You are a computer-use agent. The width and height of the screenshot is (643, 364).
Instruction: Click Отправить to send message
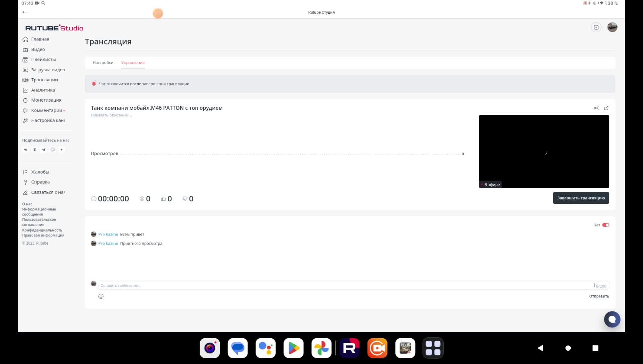click(x=599, y=296)
